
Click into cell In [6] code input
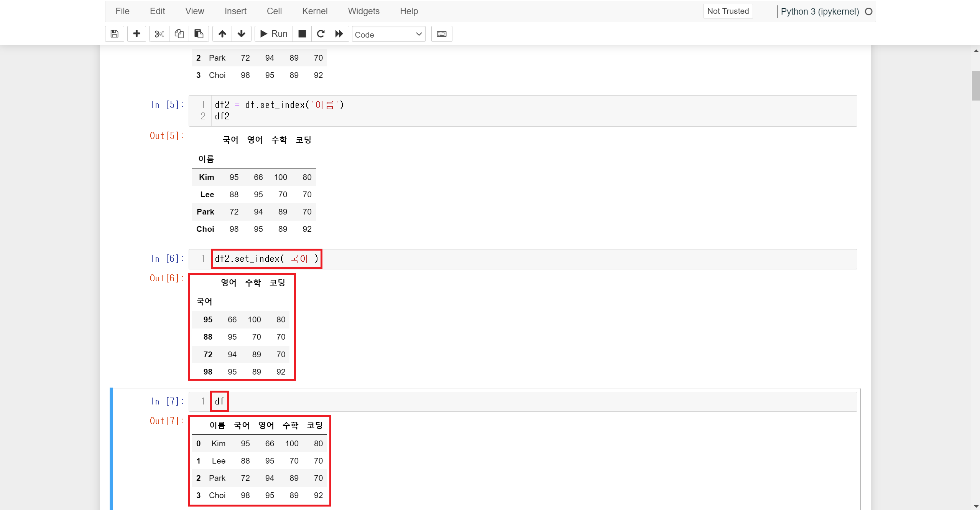tap(537, 259)
